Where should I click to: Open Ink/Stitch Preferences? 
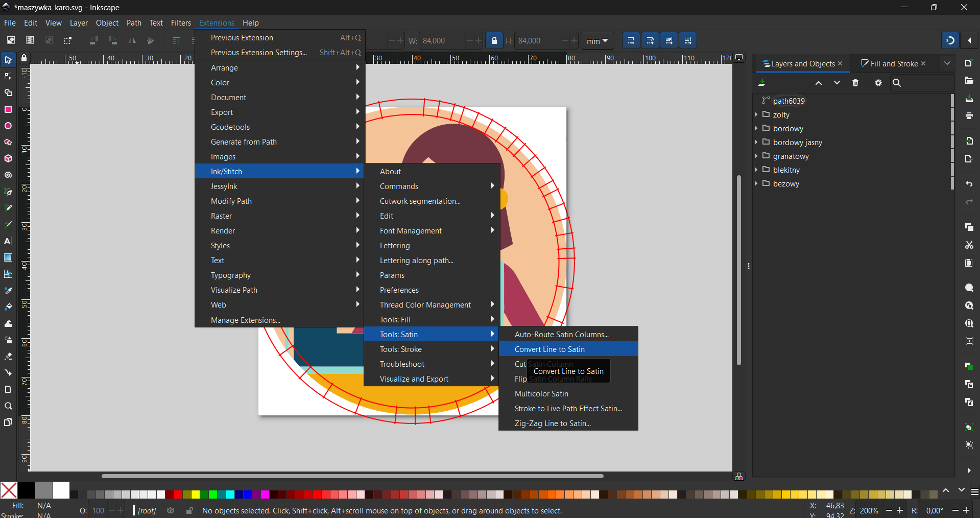432,290
